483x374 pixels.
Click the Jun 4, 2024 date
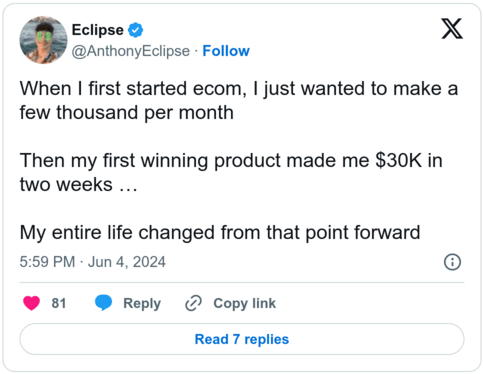pos(127,262)
